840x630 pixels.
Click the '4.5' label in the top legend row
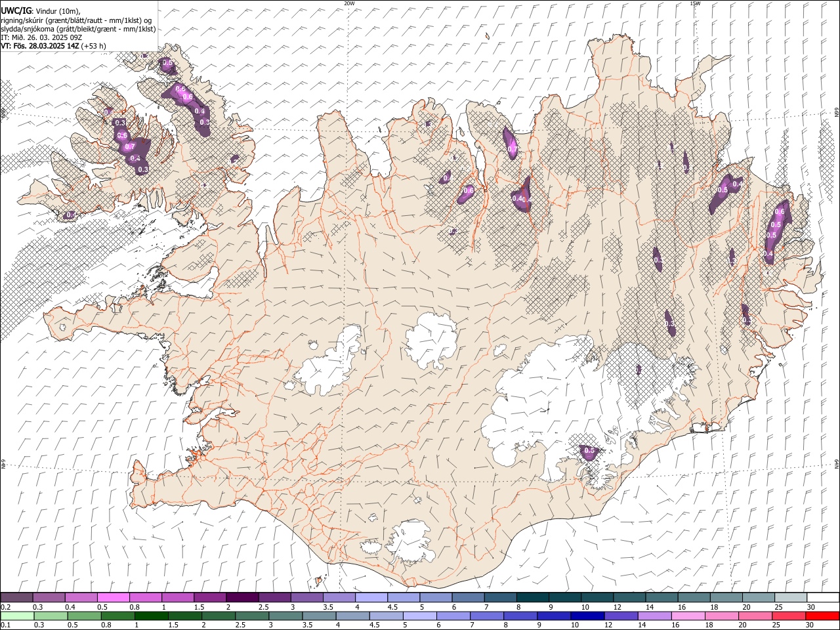coord(392,608)
